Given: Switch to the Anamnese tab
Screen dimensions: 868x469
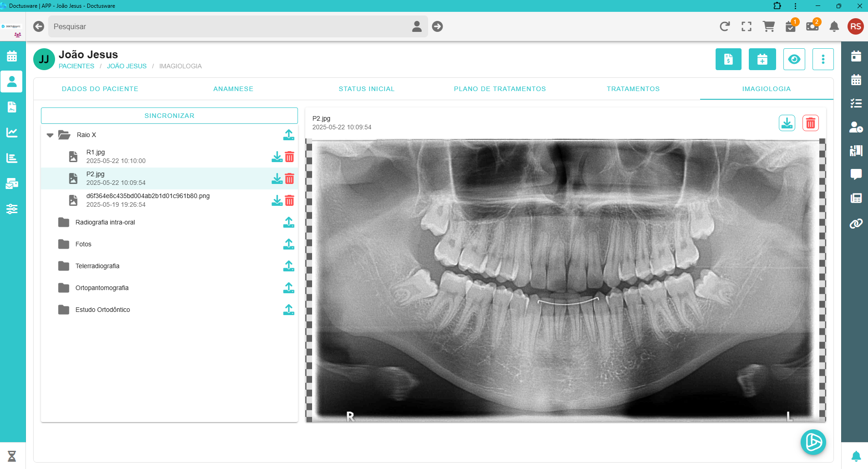Looking at the screenshot, I should click(233, 89).
